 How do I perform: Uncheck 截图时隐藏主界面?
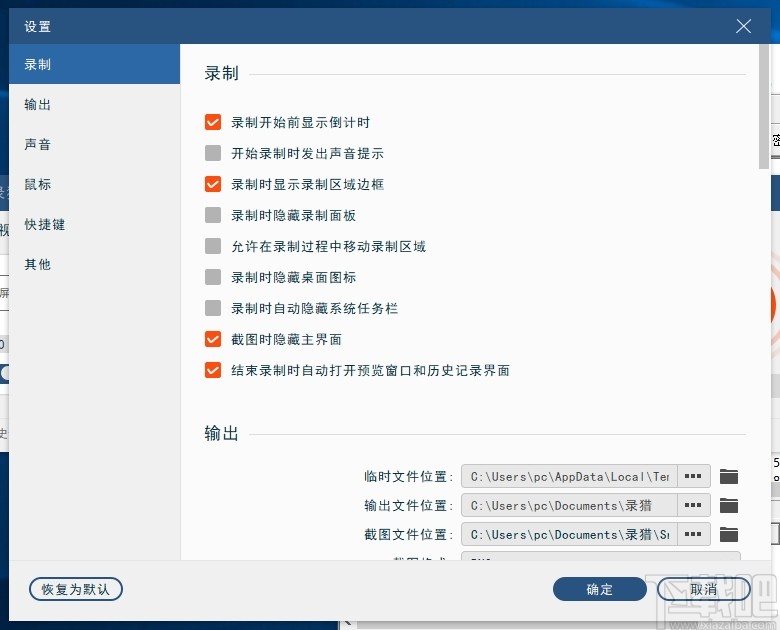(213, 339)
